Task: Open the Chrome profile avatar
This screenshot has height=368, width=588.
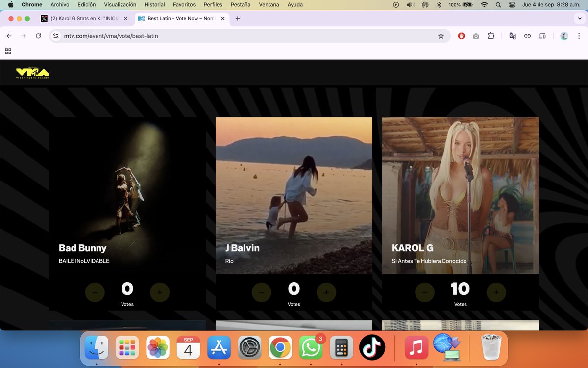Action: coord(564,36)
